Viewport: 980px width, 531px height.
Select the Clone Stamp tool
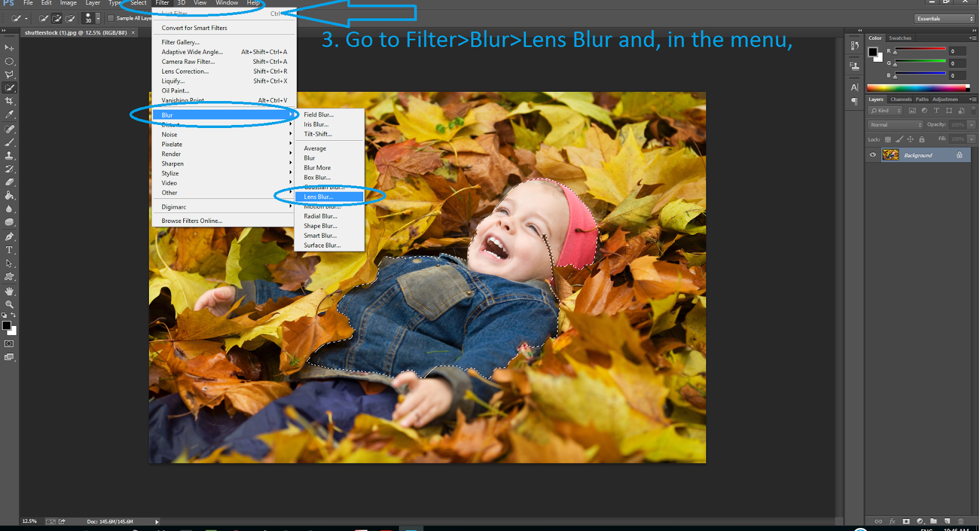click(9, 156)
